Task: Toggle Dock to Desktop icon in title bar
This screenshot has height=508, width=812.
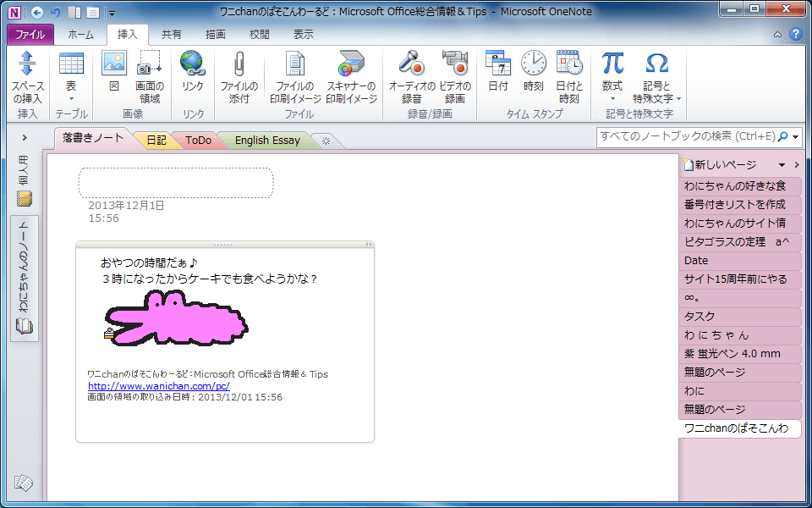Action: pyautogui.click(x=74, y=13)
